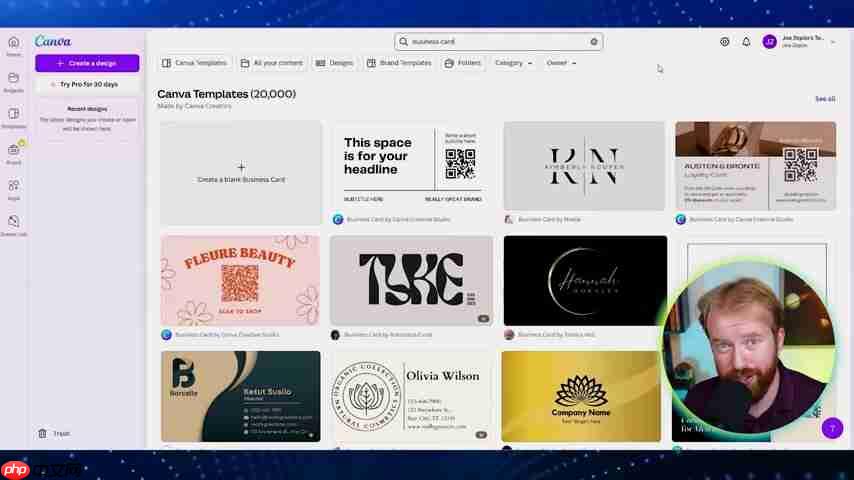Select the Canva Templates filter tab

coord(194,63)
